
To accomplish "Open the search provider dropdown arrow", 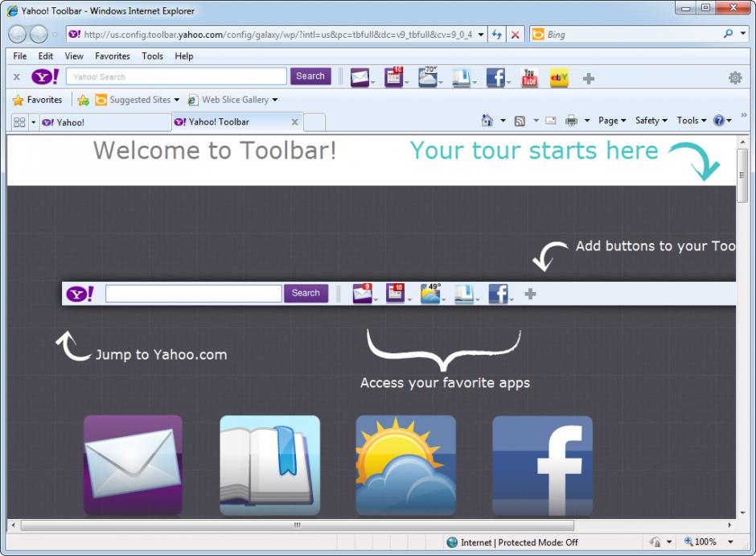I will 743,34.
